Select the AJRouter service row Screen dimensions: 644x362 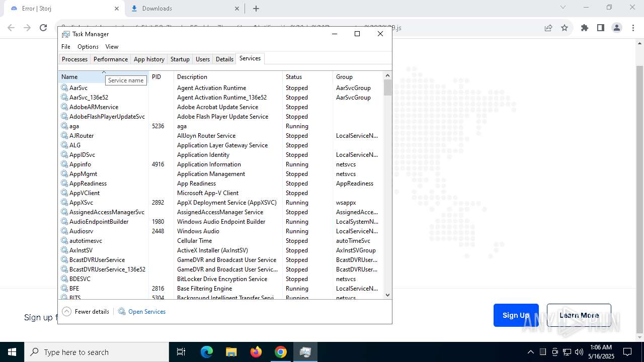point(220,136)
